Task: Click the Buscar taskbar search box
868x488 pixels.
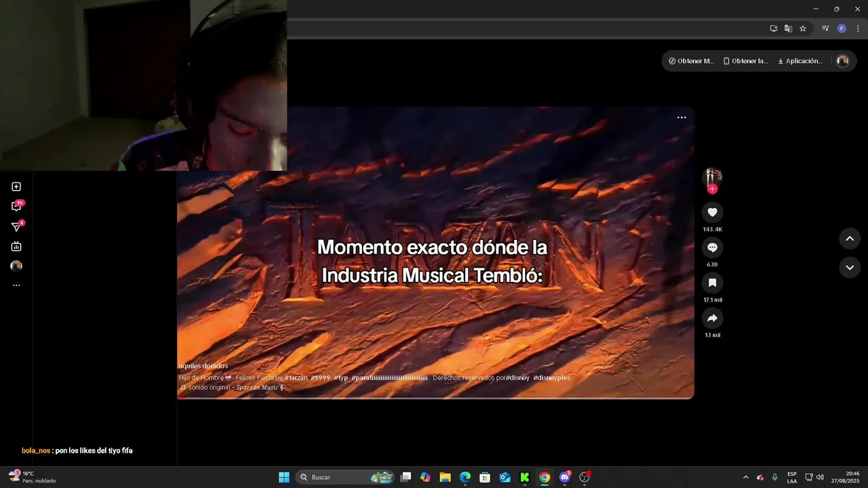Action: point(346,477)
